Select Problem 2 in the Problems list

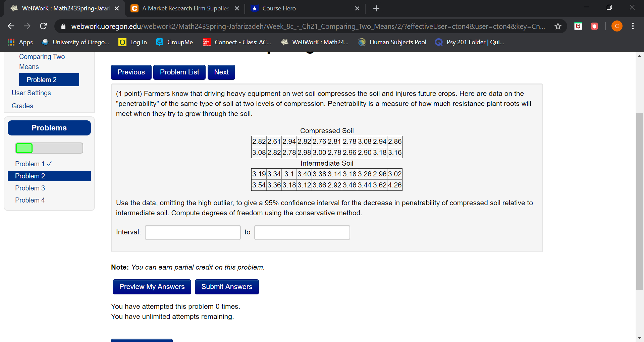pyautogui.click(x=49, y=176)
